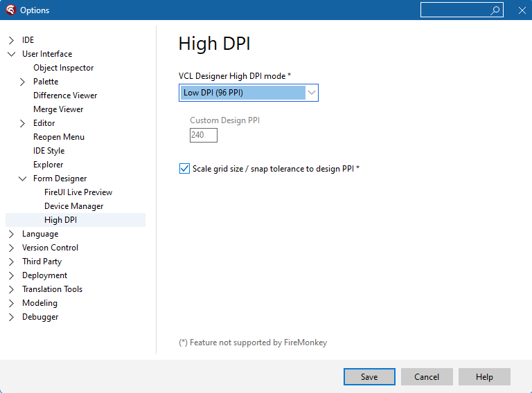Click the Save button
The image size is (532, 393).
369,376
